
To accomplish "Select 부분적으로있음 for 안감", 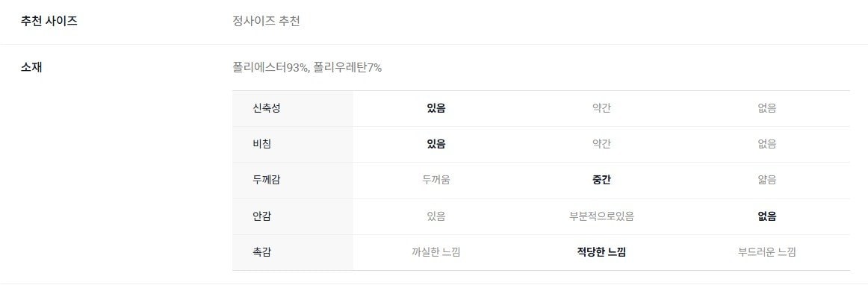I will pos(601,216).
